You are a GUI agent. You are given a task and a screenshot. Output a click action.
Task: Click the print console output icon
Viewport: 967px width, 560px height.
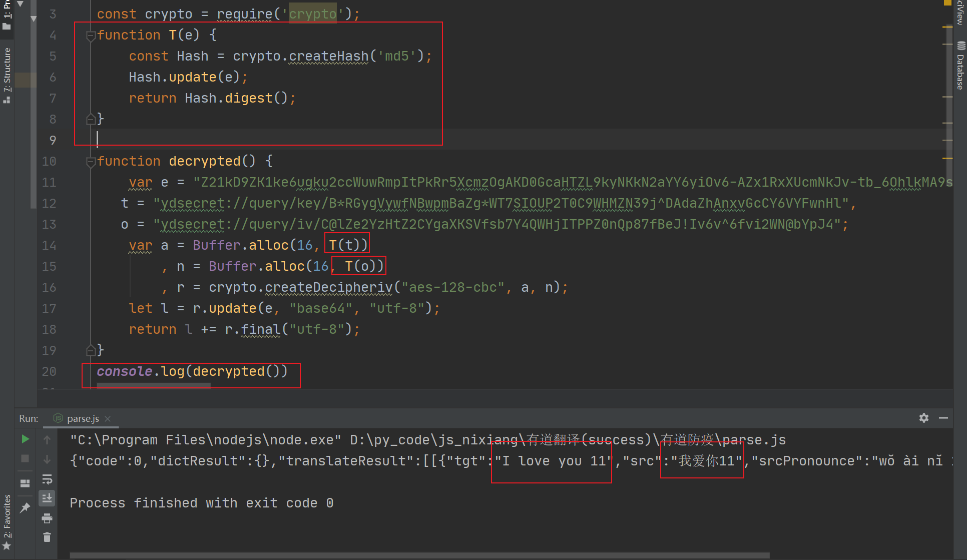click(x=47, y=518)
